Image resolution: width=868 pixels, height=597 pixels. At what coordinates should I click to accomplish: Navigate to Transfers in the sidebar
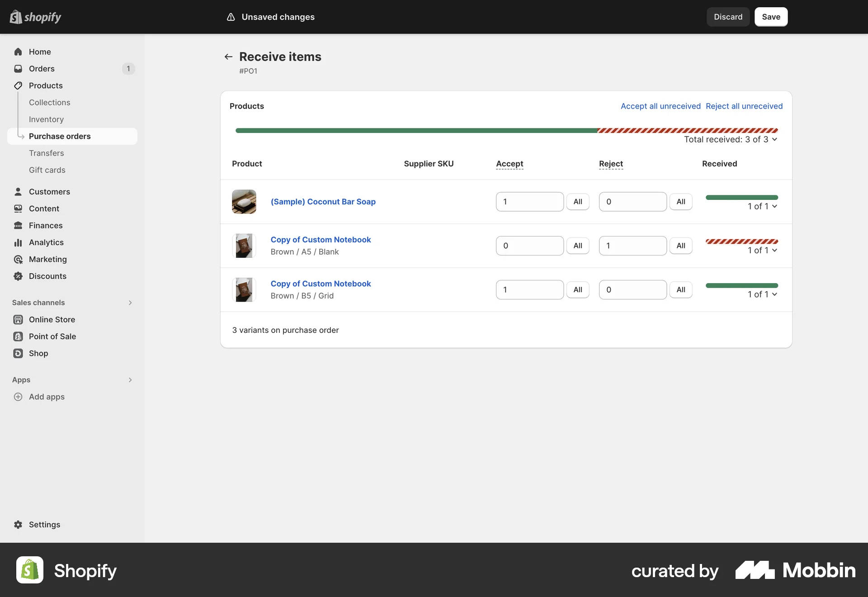[46, 153]
